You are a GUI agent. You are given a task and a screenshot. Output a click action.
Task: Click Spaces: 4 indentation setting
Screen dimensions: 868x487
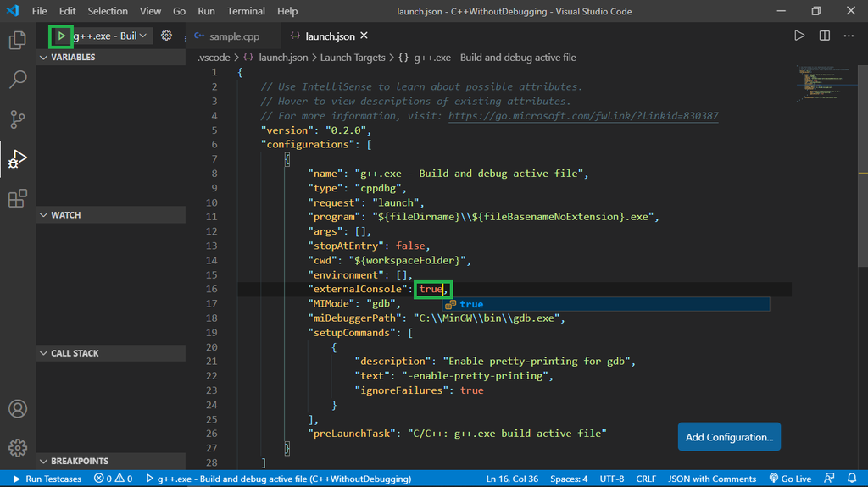tap(569, 479)
